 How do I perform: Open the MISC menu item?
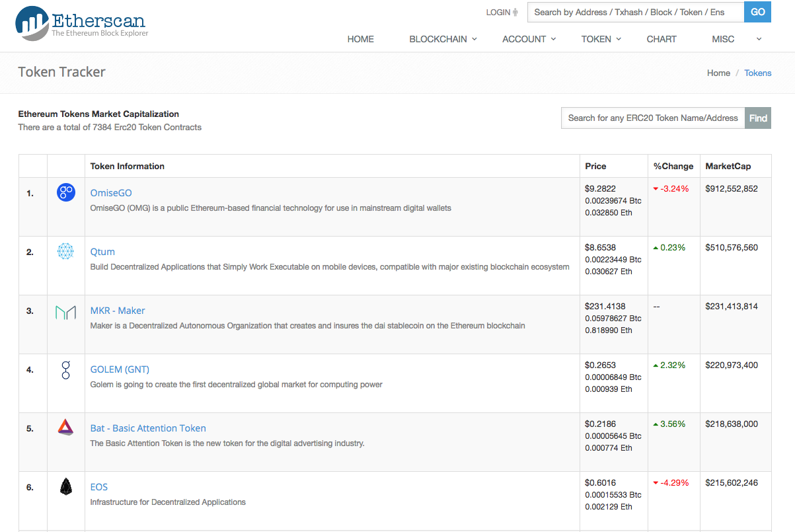pos(723,39)
